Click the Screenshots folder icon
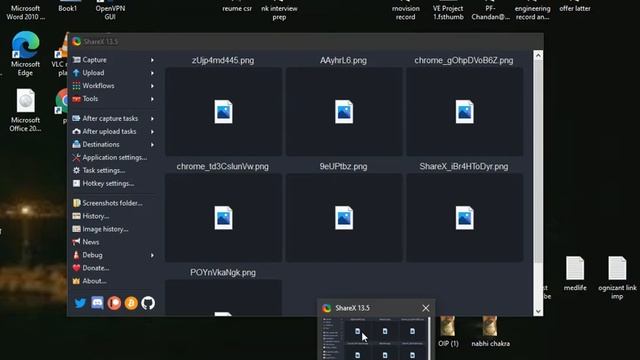This screenshot has height=360, width=640. pyautogui.click(x=76, y=203)
